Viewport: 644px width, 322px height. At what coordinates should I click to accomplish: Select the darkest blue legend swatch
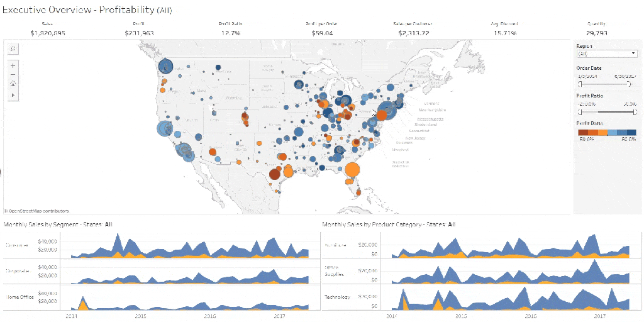[x=631, y=133]
